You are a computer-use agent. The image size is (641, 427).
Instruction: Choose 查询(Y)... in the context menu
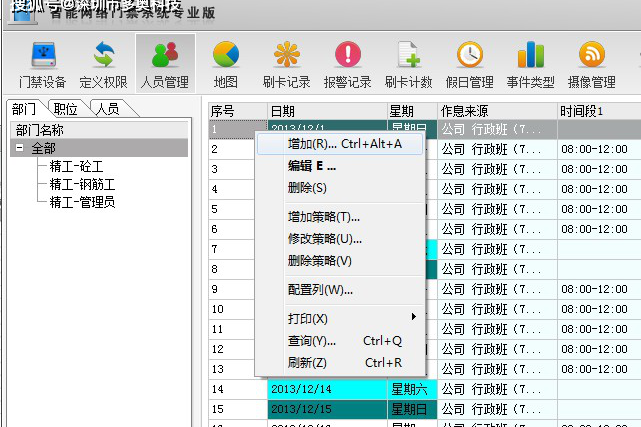pos(340,341)
